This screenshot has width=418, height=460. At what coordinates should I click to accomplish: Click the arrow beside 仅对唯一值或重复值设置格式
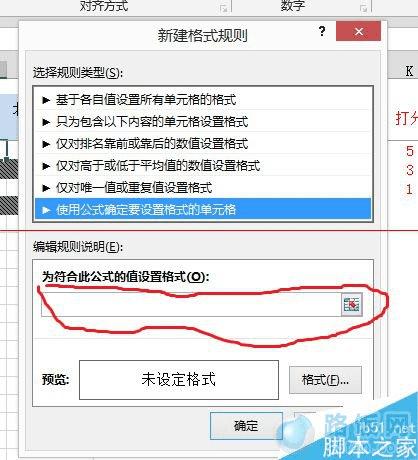click(46, 188)
